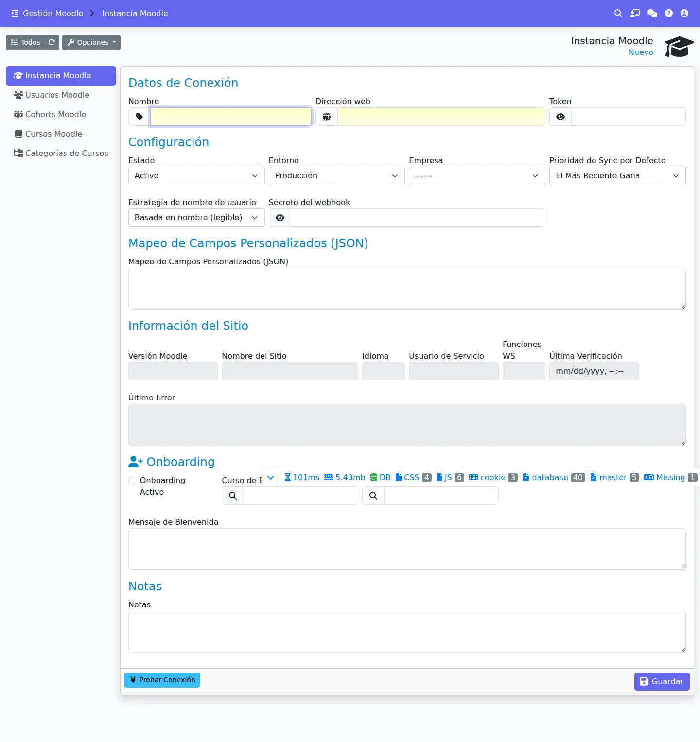Open the Entorno dropdown showing Producción
The height and width of the screenshot is (742, 700).
(337, 176)
